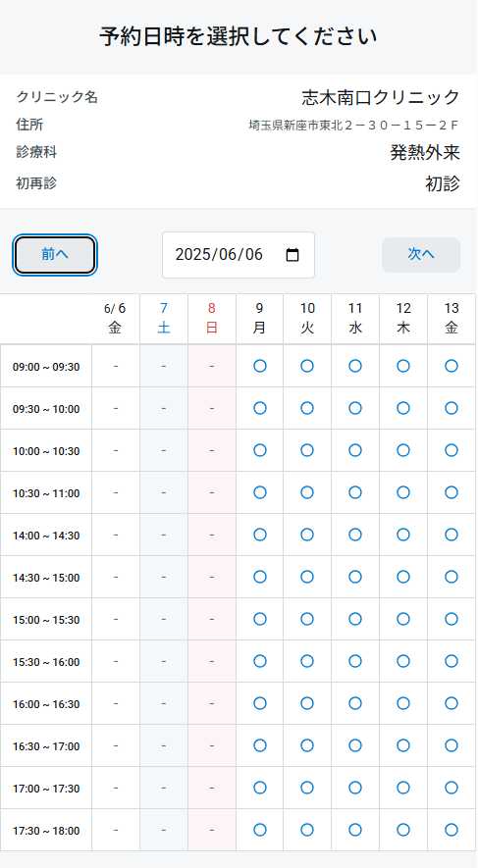Select the 14:30–15:00 slot on Tuesday 10
Viewport: 478px width, 868px height.
click(307, 578)
